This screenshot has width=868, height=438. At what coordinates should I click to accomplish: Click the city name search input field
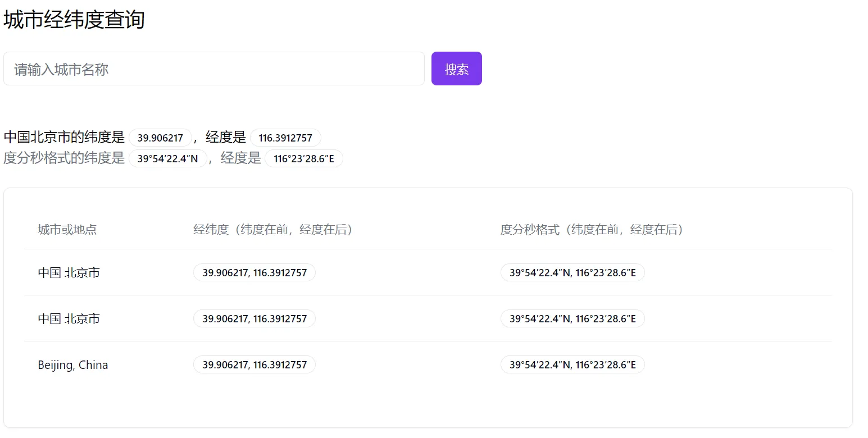click(213, 69)
